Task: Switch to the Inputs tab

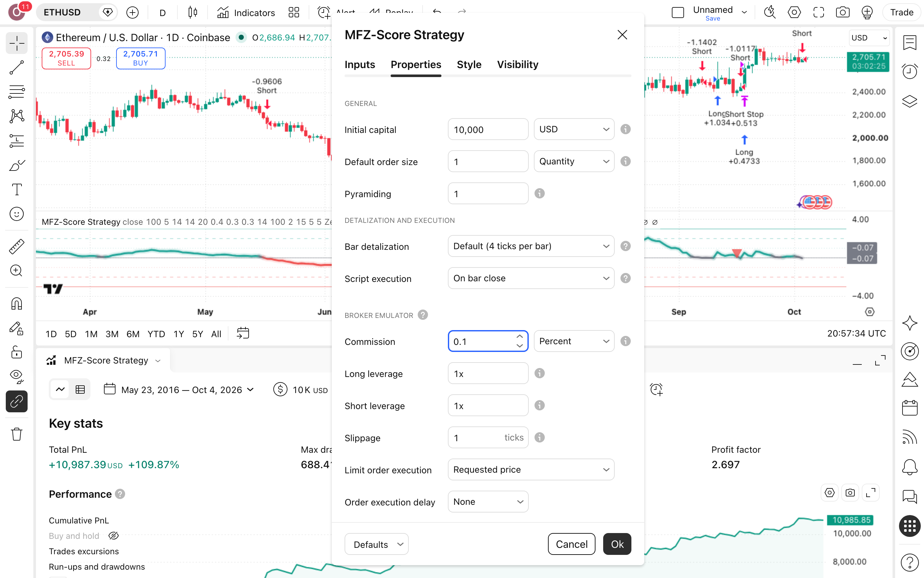Action: tap(360, 65)
